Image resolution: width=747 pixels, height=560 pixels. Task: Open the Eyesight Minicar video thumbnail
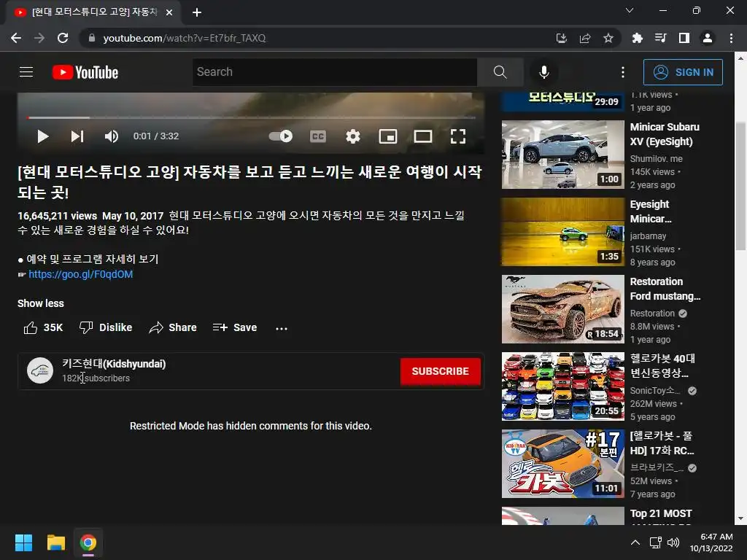pyautogui.click(x=562, y=231)
